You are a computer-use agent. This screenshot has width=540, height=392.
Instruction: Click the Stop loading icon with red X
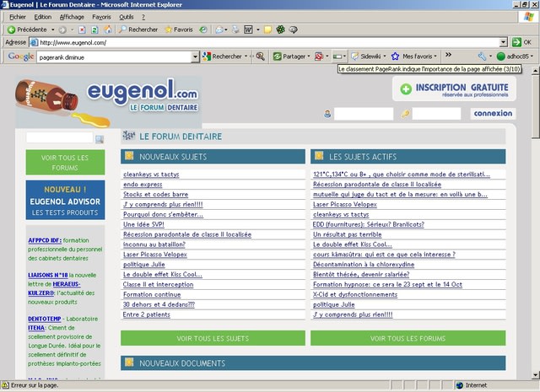82,30
